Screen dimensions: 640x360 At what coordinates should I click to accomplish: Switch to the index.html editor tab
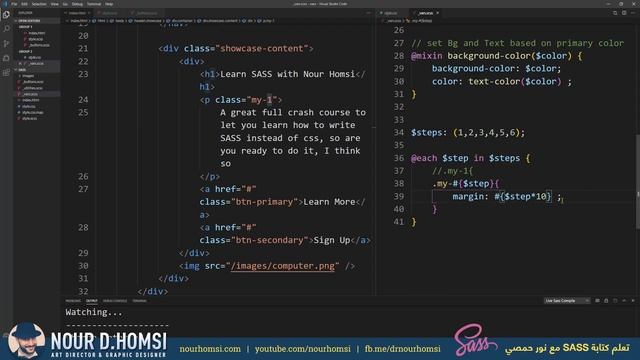pos(78,13)
